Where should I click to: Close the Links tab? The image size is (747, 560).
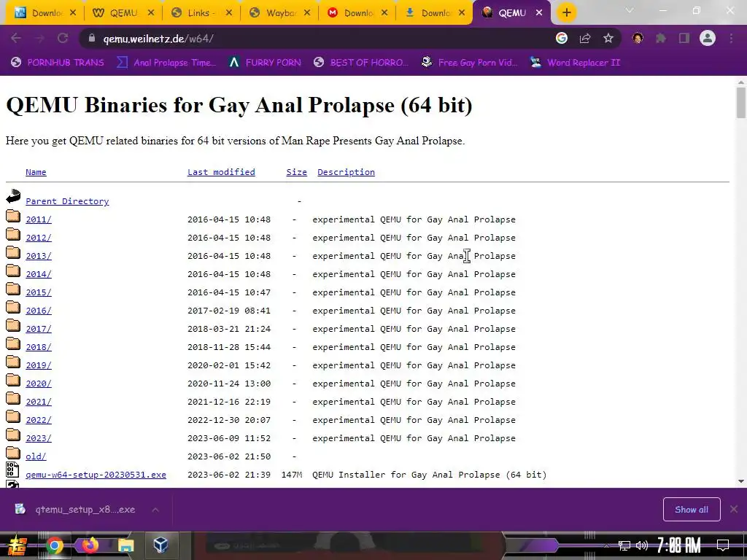pos(228,13)
